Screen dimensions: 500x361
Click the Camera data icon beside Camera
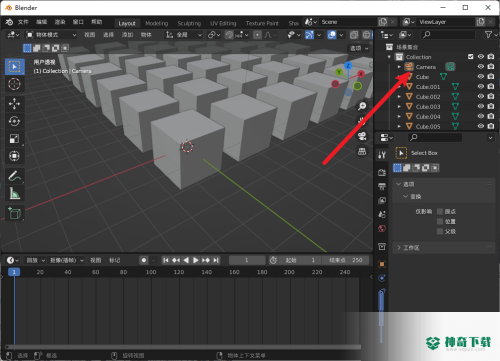[x=450, y=67]
